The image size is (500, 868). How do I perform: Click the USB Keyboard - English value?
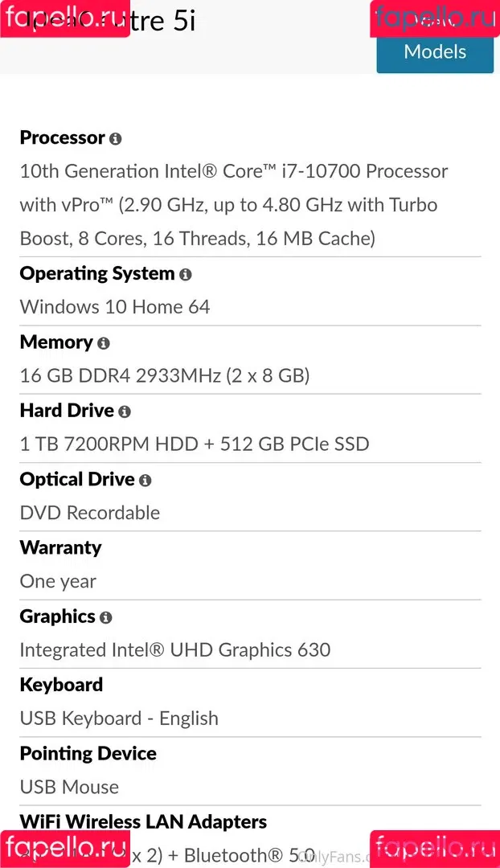(x=119, y=719)
